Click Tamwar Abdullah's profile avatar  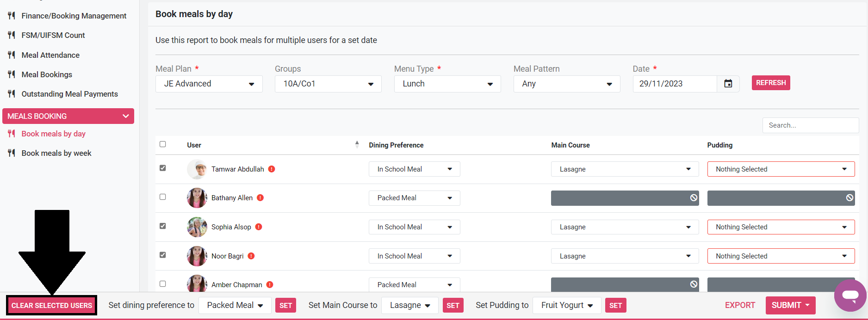click(x=197, y=169)
